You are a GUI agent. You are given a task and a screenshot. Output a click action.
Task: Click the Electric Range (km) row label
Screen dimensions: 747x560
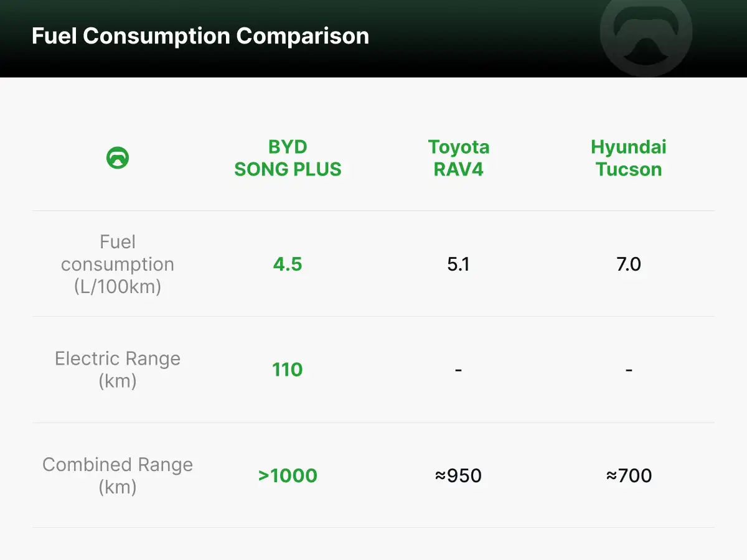tap(118, 370)
